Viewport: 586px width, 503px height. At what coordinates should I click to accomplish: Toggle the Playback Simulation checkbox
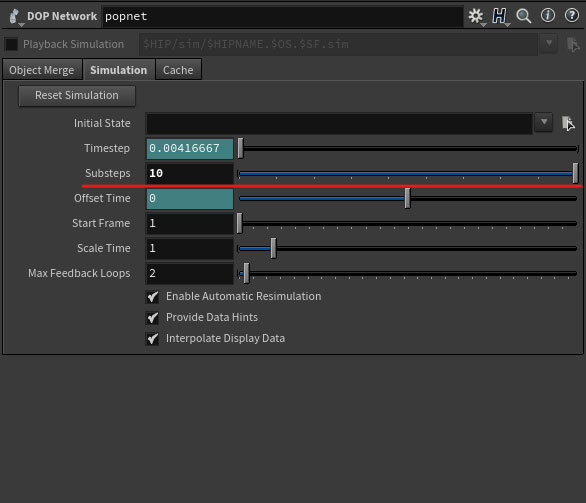tap(11, 44)
